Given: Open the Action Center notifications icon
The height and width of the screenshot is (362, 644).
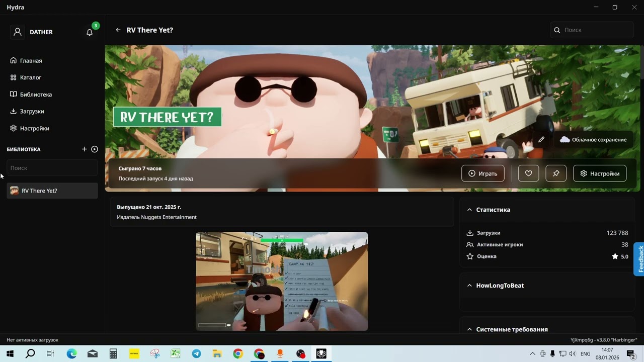Looking at the screenshot, I should click(631, 354).
